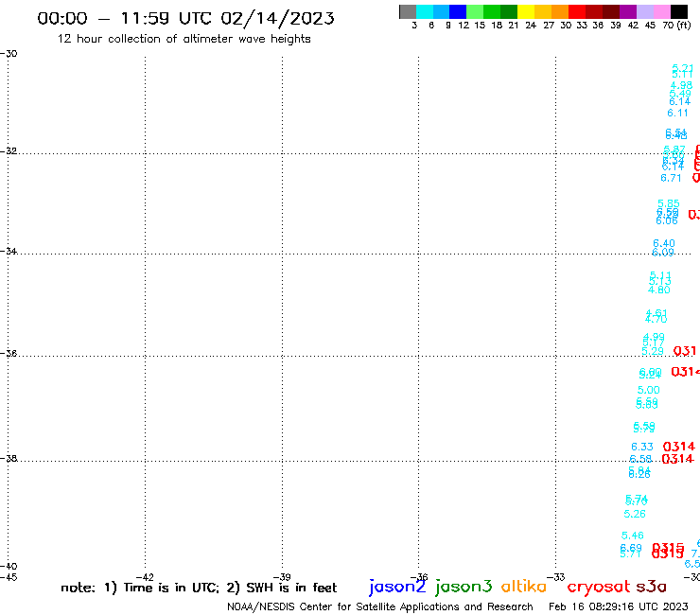Click the light green legend swatch above 15
This screenshot has width=700, height=615.
[x=476, y=11]
